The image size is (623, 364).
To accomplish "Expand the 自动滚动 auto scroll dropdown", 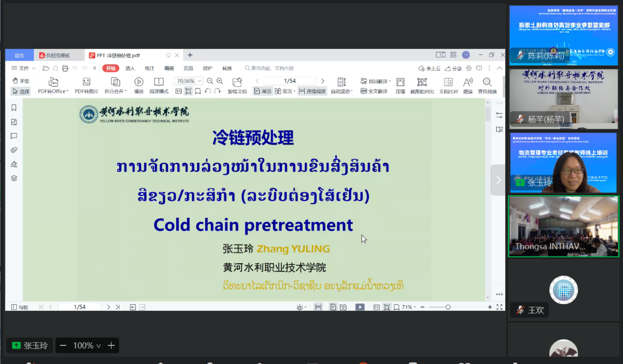I will tap(342, 91).
